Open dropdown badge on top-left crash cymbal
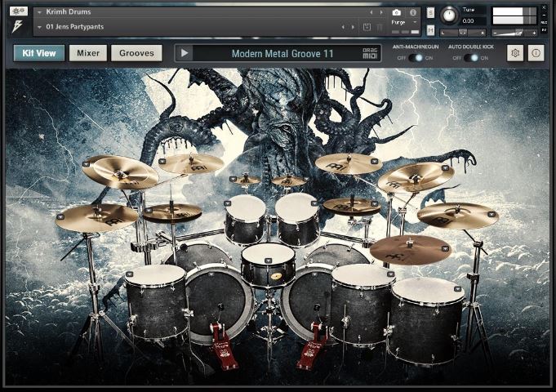556x392 pixels. tap(162, 162)
